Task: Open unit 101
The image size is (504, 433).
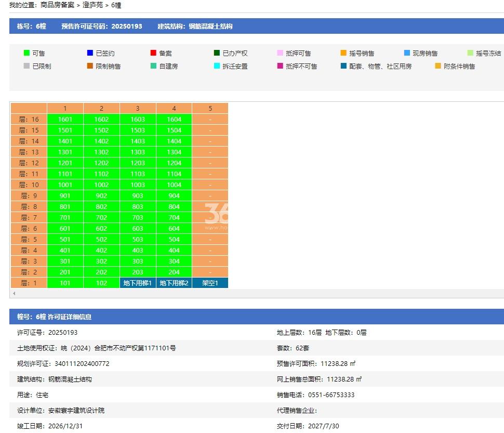Action: [65, 283]
